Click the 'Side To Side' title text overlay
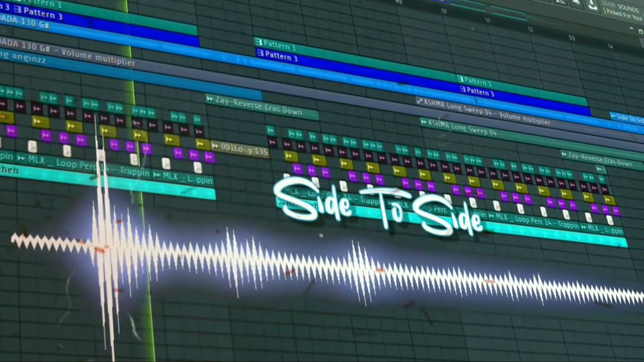Image resolution: width=644 pixels, height=362 pixels. [x=377, y=208]
